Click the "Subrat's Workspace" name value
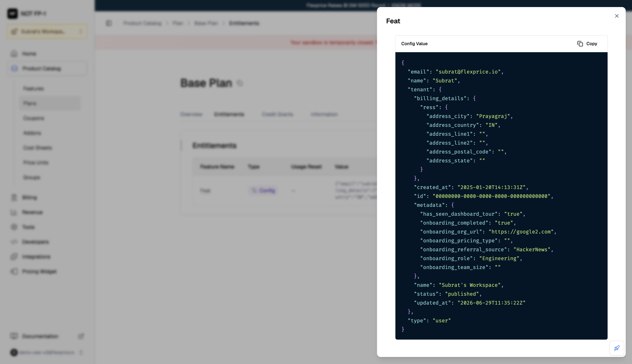Image resolution: width=632 pixels, height=364 pixels. (x=470, y=285)
